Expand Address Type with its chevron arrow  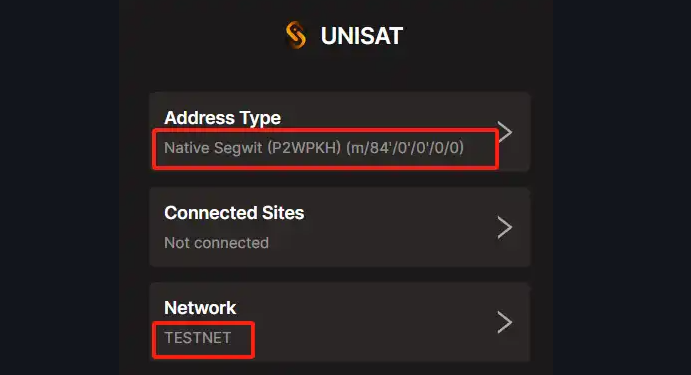click(505, 131)
